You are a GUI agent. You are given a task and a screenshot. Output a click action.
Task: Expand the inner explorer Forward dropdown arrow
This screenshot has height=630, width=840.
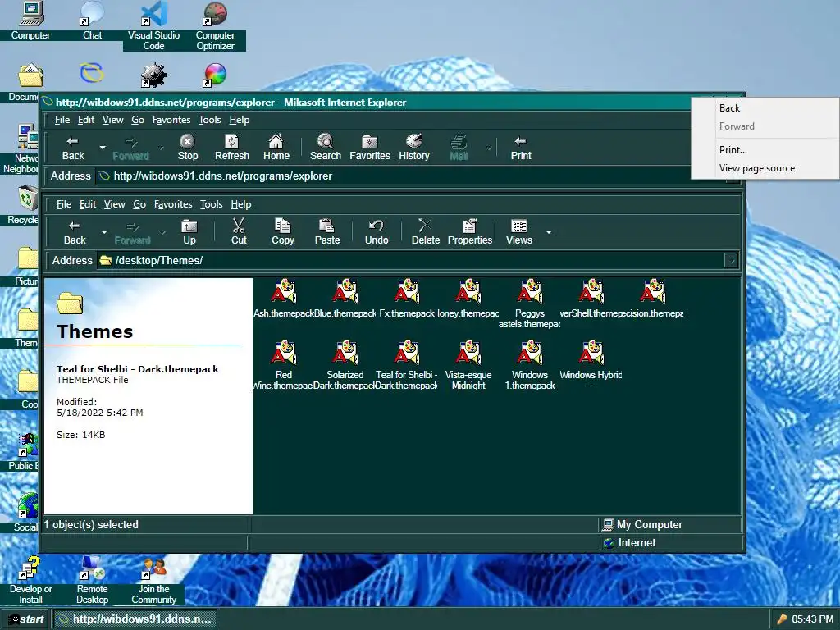[162, 232]
